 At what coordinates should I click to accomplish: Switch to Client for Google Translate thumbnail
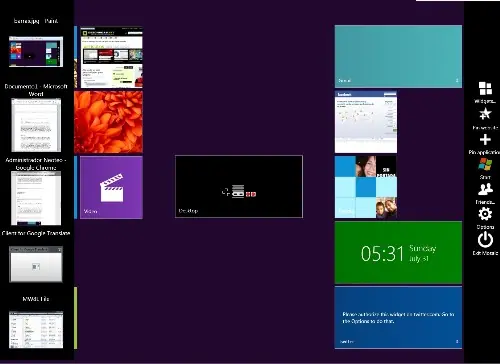coord(36,264)
